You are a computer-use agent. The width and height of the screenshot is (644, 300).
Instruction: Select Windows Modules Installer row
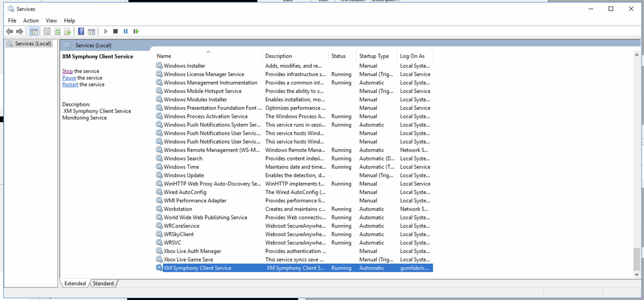(294, 100)
